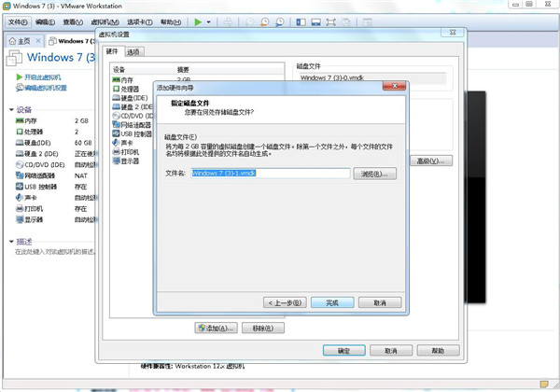
Task: Click the 完成 finish button
Action: [x=332, y=302]
